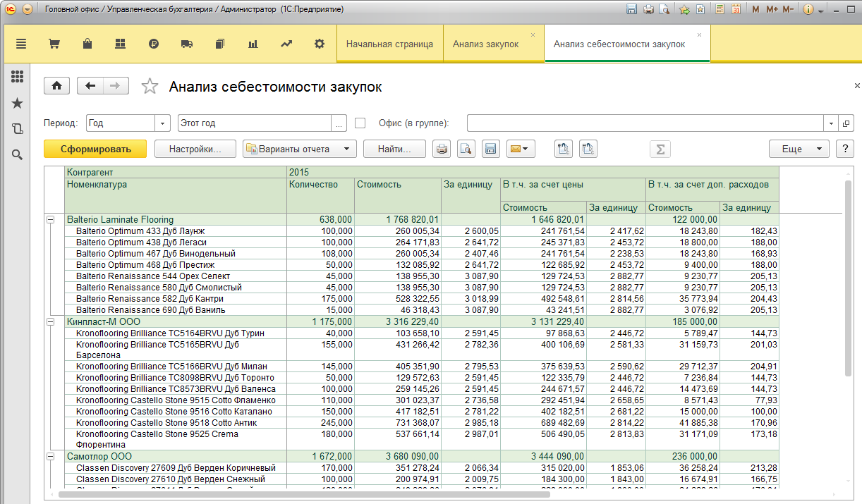The height and width of the screenshot is (504, 862).
Task: Open print preview in report toolbar
Action: [466, 149]
